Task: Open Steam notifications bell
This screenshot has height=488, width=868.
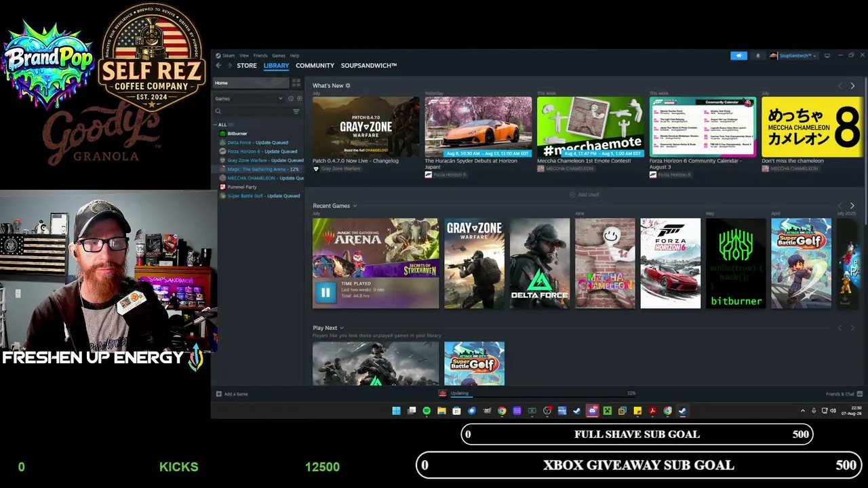Action: (x=757, y=56)
